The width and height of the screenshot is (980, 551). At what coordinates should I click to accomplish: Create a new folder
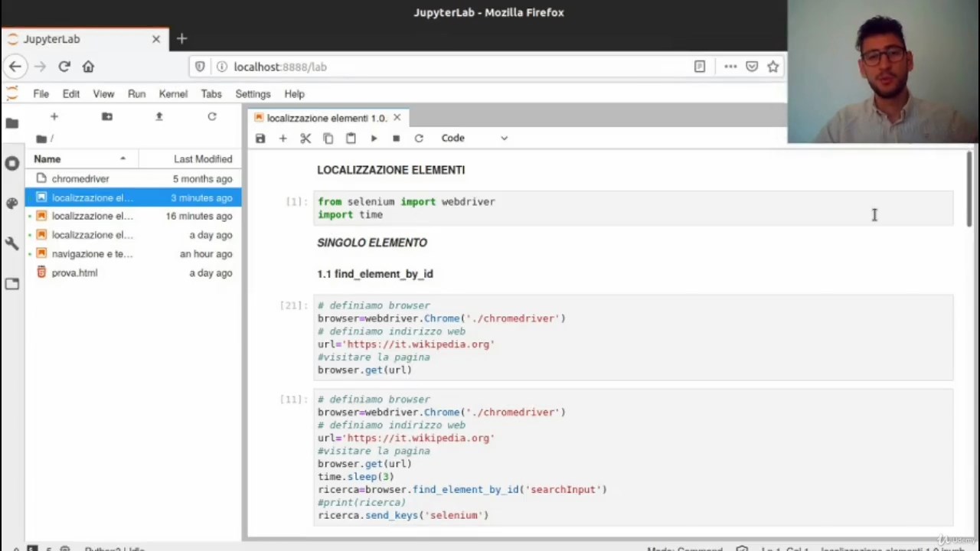(107, 116)
